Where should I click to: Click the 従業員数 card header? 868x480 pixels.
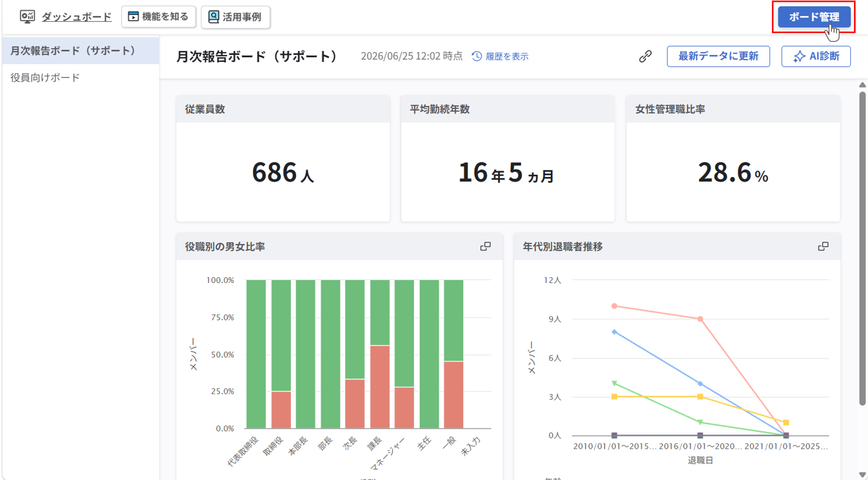283,109
